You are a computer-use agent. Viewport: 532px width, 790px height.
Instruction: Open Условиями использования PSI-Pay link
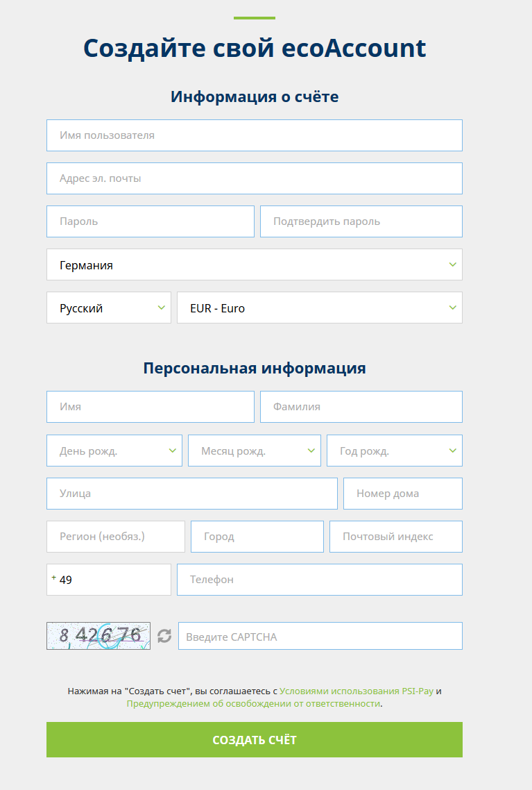click(357, 691)
